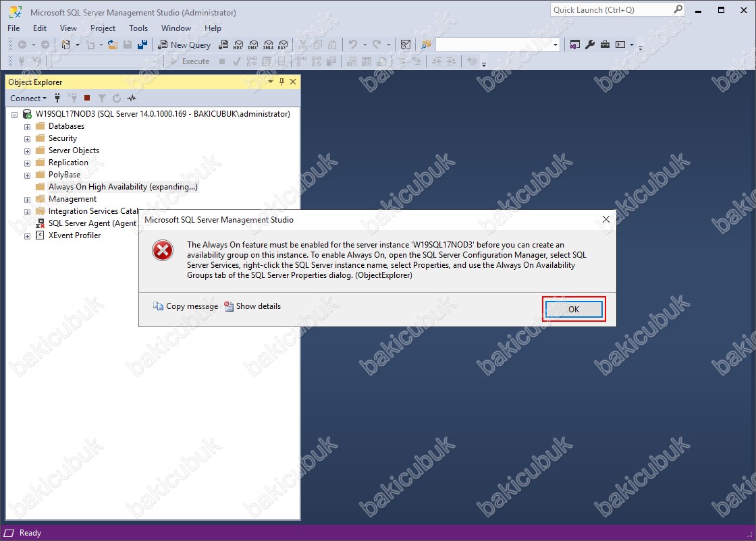Select the W19SQL17NOD3 server node text
Screen dimensions: 756x541
tap(163, 114)
